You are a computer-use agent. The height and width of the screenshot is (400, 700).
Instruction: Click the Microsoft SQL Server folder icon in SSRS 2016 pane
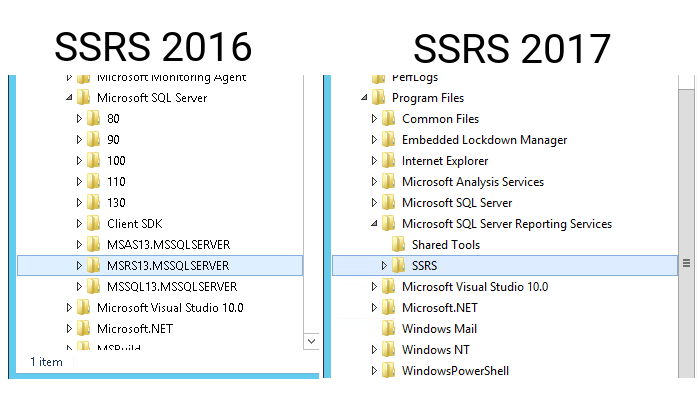83,97
